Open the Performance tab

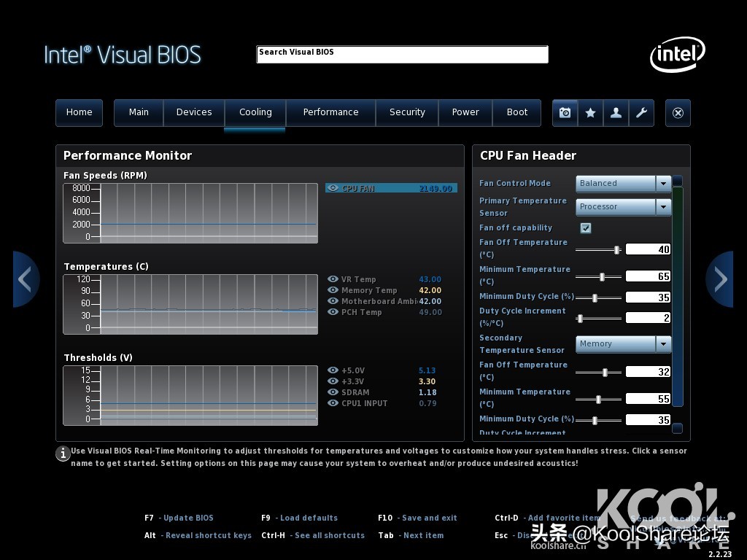click(x=330, y=113)
